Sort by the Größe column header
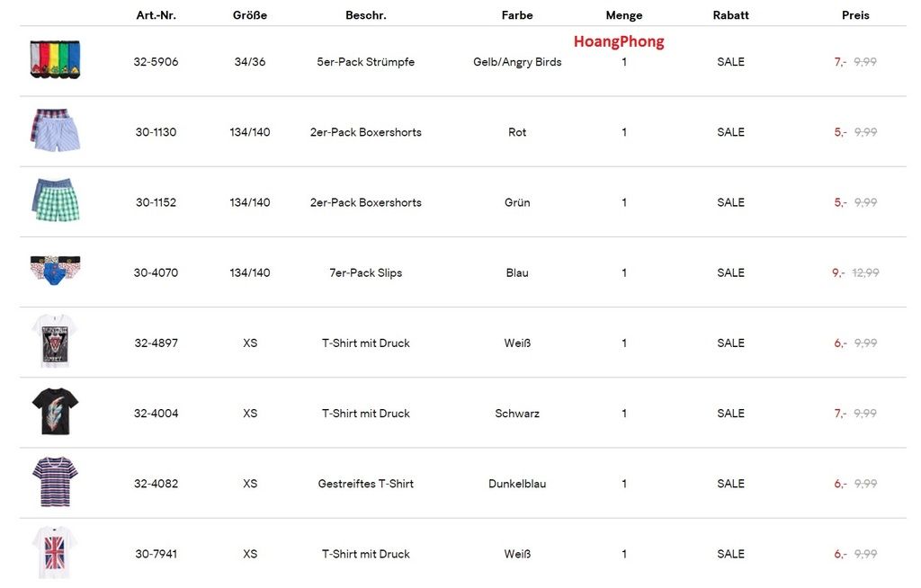The image size is (921, 588). tap(249, 15)
